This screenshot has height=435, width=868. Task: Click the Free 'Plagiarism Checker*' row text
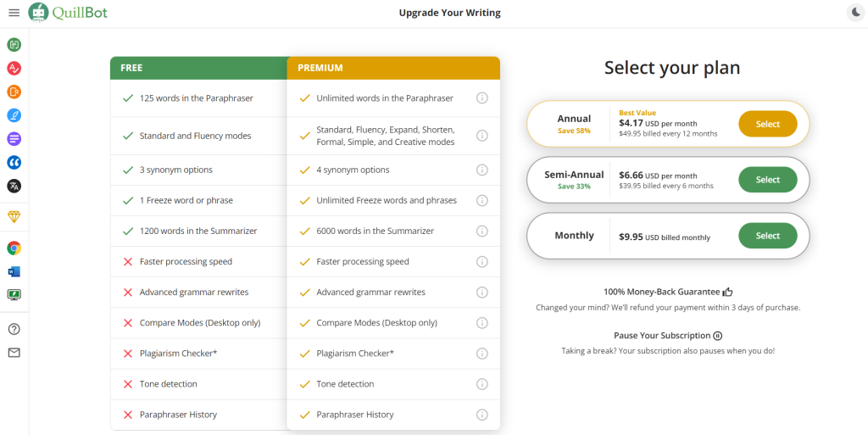[x=178, y=353]
